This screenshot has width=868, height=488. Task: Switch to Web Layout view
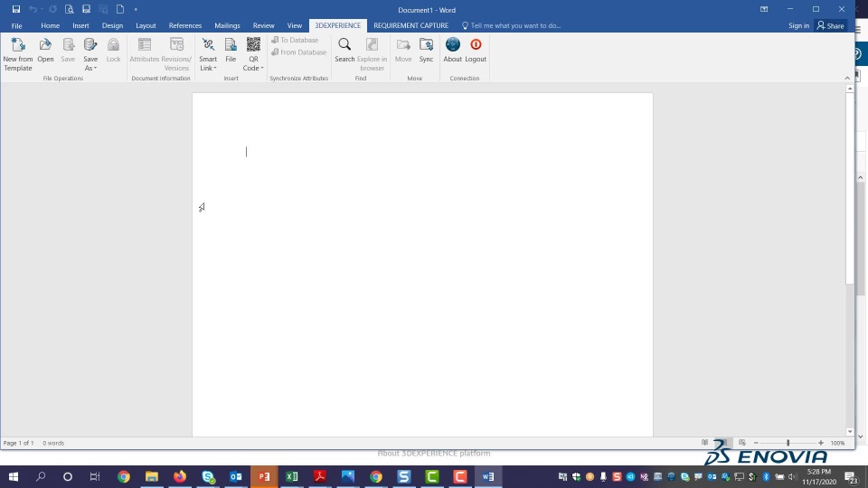pyautogui.click(x=741, y=443)
